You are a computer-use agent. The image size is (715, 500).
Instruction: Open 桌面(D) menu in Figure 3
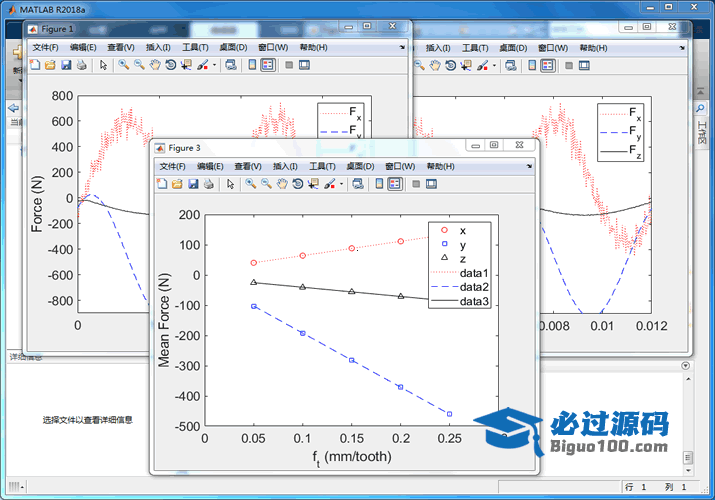pyautogui.click(x=360, y=166)
